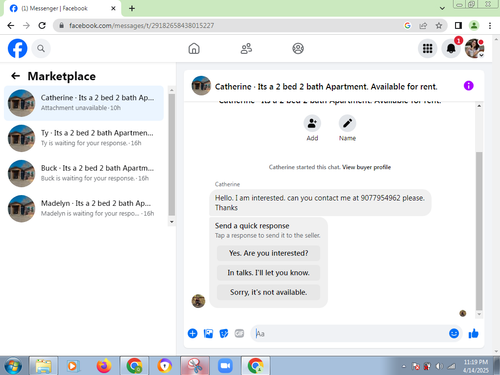Edit the chat name with pencil icon
The height and width of the screenshot is (375, 500).
(347, 123)
